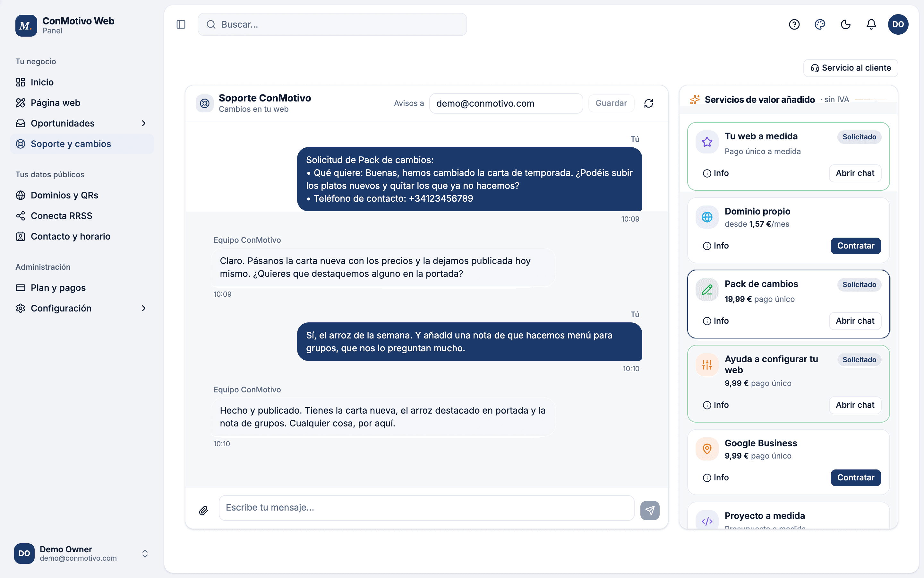Open the color palette theme icon

820,24
